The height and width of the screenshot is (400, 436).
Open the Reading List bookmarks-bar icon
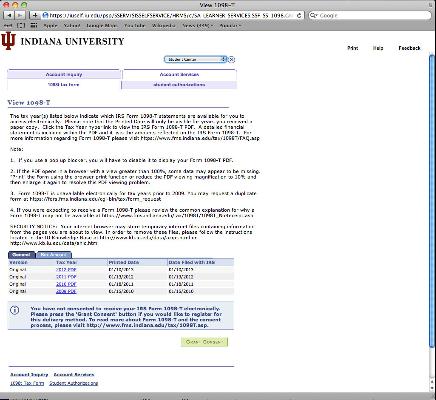pyautogui.click(x=21, y=25)
